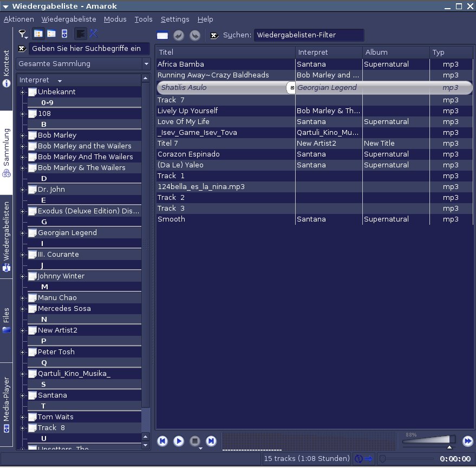476x468 pixels.
Task: Select New Artist2 in the collection tree
Action: pyautogui.click(x=57, y=330)
